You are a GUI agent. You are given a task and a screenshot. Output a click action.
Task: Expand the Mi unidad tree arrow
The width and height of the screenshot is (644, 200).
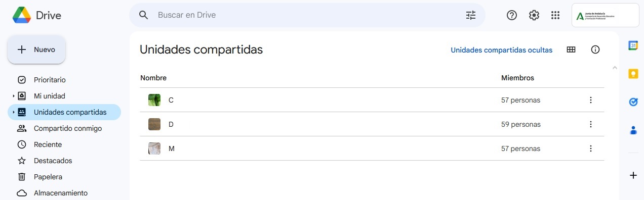pyautogui.click(x=13, y=96)
